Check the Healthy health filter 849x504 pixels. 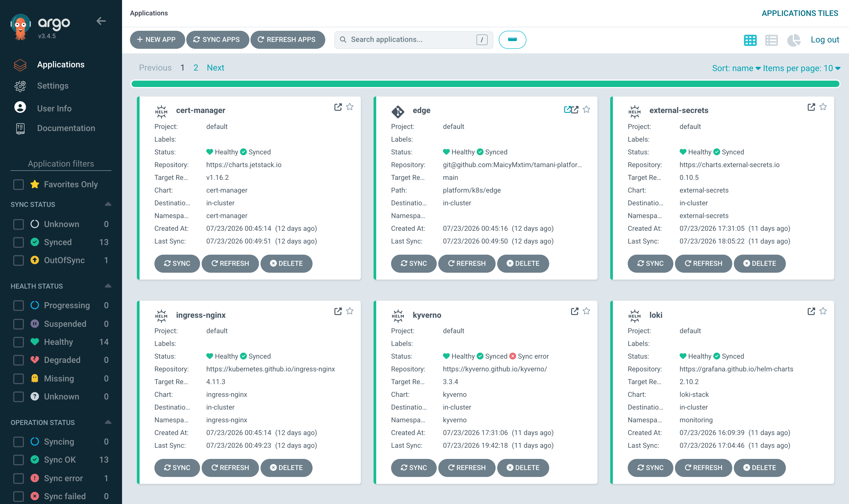[18, 342]
